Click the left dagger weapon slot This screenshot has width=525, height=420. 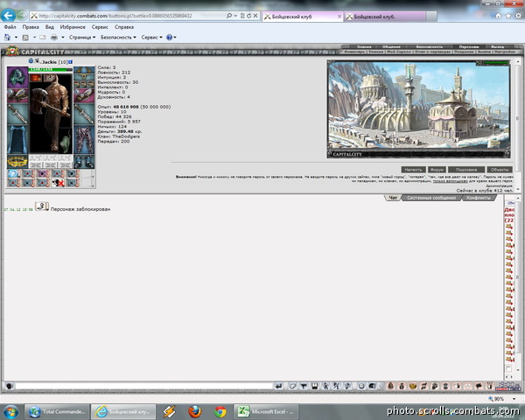(17, 114)
